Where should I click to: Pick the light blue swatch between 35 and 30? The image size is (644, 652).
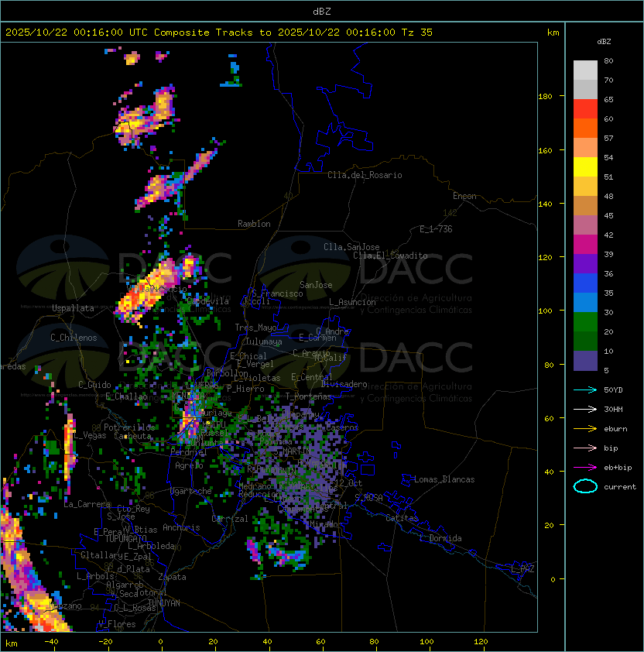click(x=585, y=302)
